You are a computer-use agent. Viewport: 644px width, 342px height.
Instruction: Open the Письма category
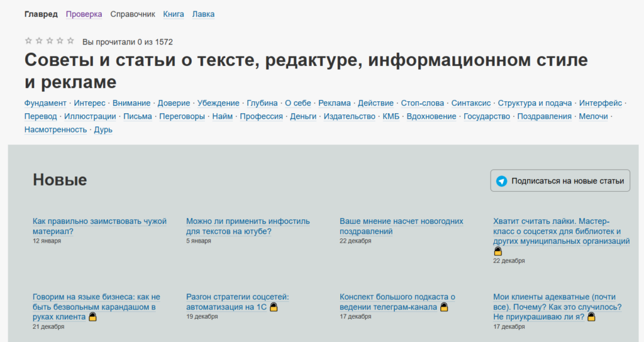138,116
